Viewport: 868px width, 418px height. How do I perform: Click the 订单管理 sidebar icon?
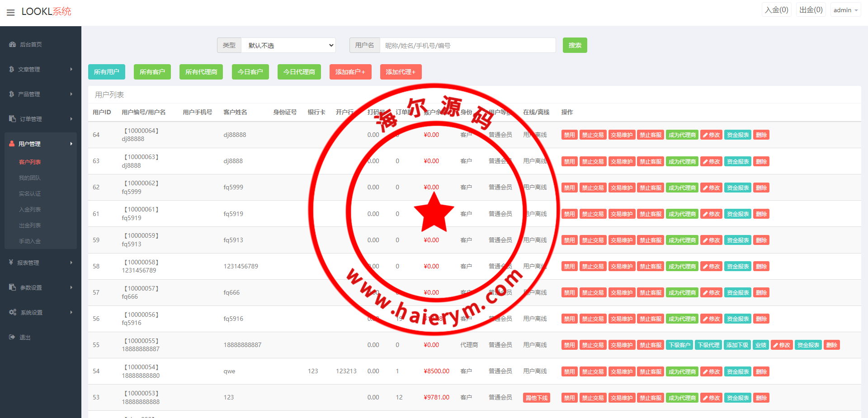pyautogui.click(x=12, y=119)
